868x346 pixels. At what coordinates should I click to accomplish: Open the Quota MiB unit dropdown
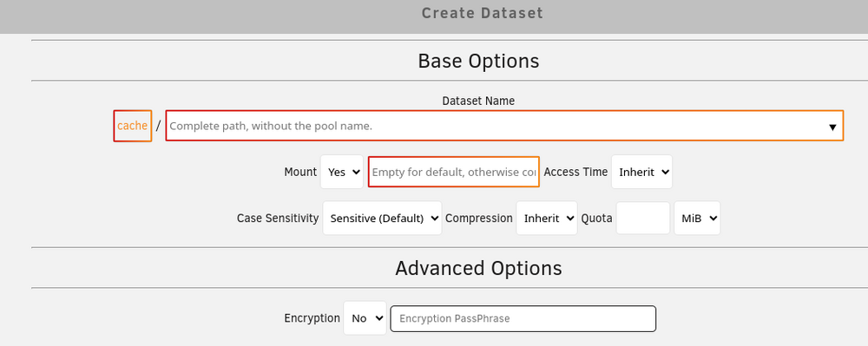click(697, 219)
